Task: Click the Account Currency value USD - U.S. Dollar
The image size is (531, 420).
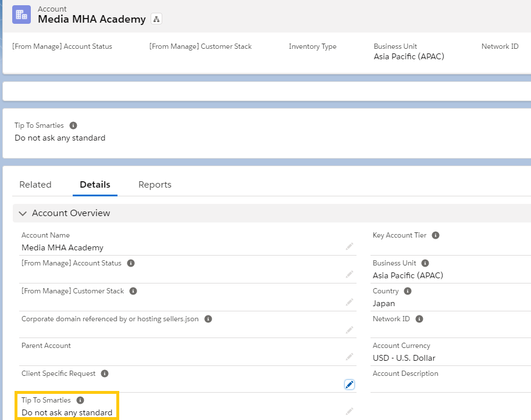Action: click(x=404, y=358)
